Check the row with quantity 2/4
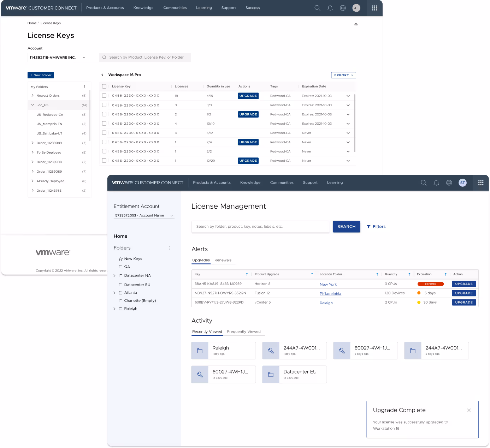Screen dimensions: 490x448 pyautogui.click(x=104, y=142)
